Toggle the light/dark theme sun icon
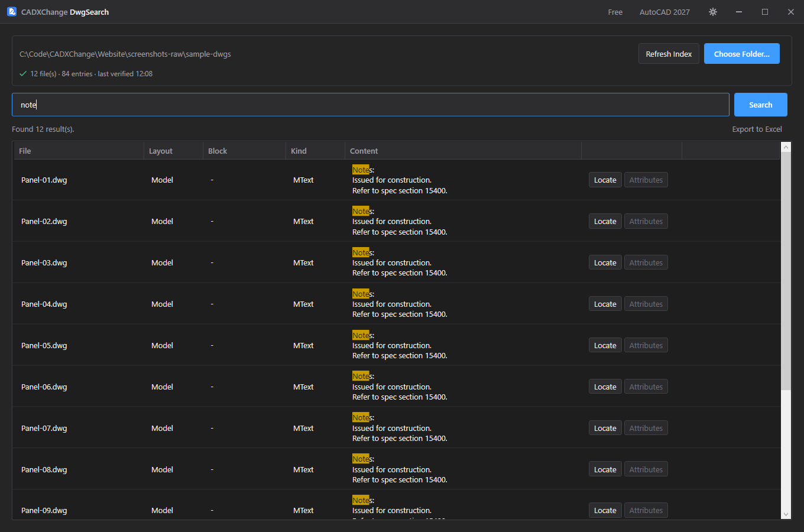This screenshot has width=804, height=532. [x=713, y=12]
